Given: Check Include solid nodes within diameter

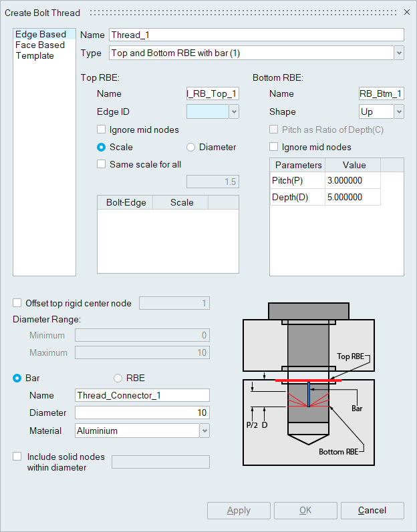Looking at the screenshot, I should [x=17, y=457].
